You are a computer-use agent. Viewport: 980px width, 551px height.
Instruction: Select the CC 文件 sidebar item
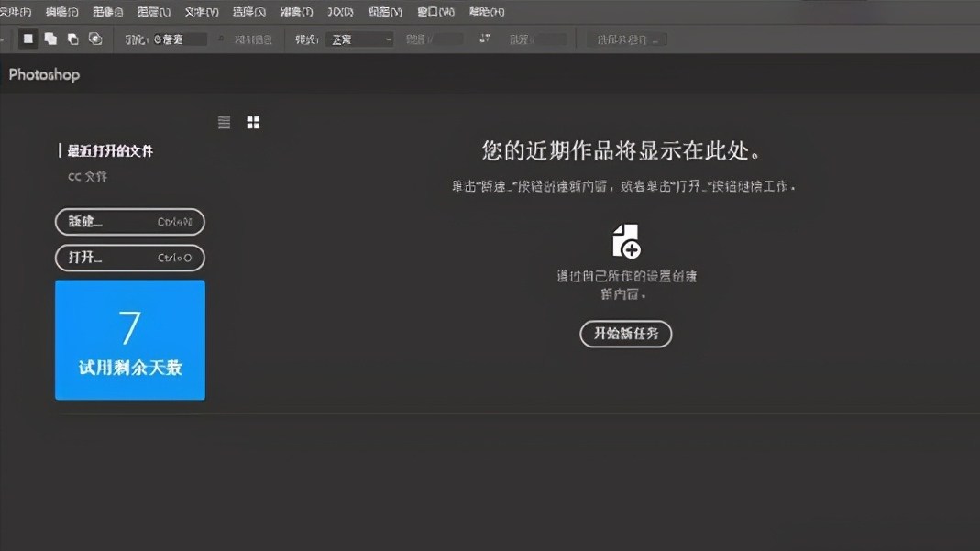click(87, 176)
